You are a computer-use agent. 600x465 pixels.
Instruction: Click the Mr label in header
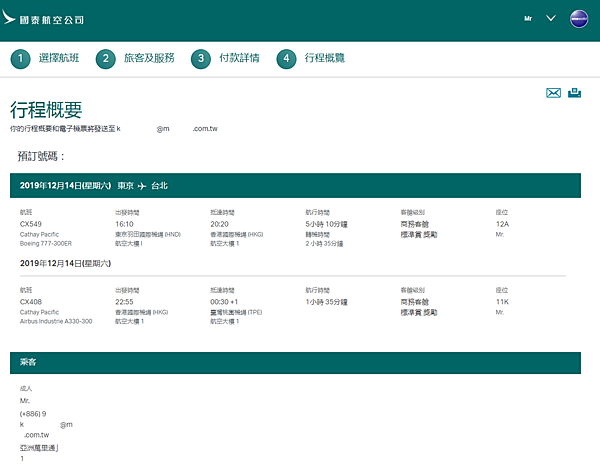(528, 18)
